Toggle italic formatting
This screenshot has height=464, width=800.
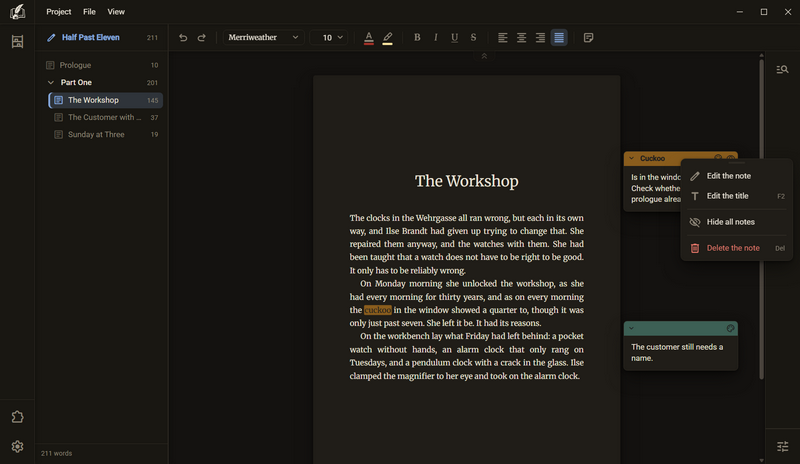tap(436, 37)
